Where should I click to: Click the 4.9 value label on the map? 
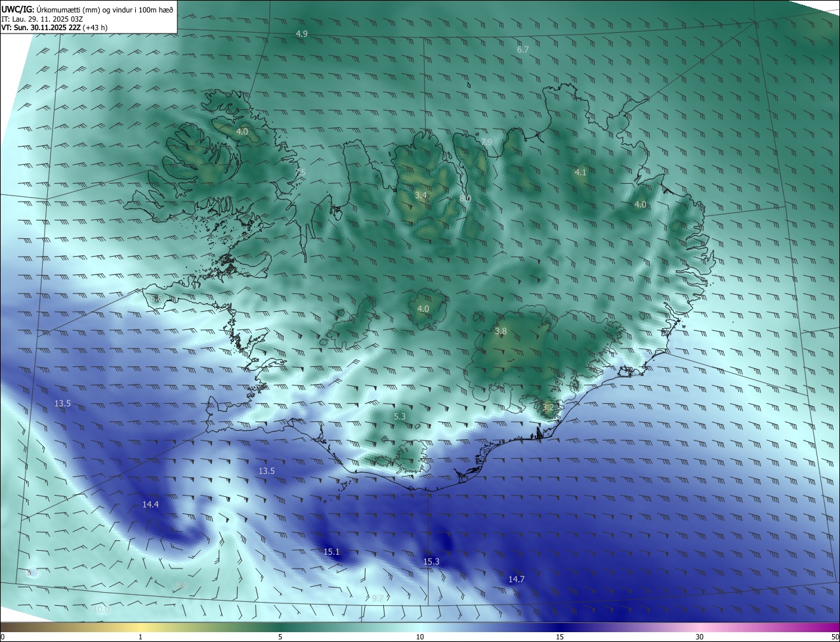[x=302, y=33]
